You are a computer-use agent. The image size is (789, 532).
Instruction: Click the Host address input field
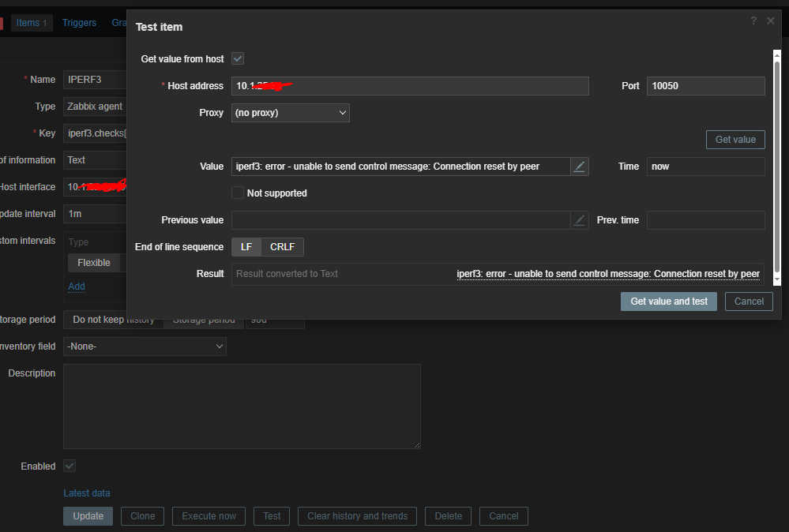[410, 86]
